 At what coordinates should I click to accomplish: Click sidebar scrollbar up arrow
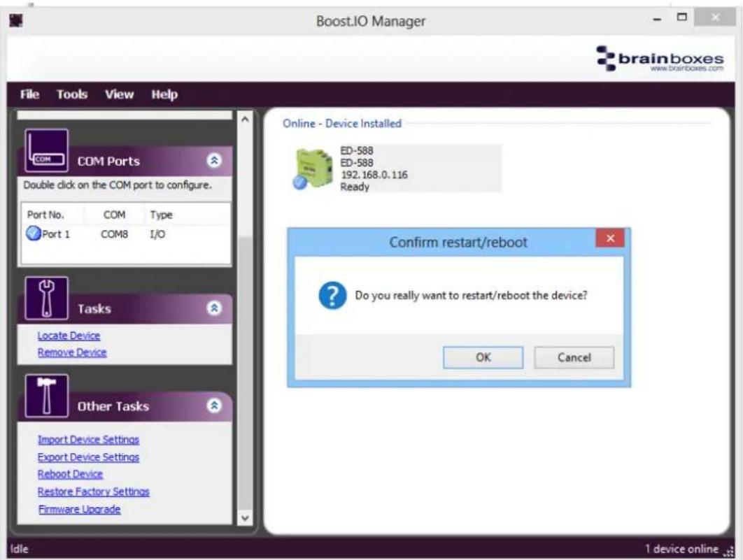click(x=245, y=120)
